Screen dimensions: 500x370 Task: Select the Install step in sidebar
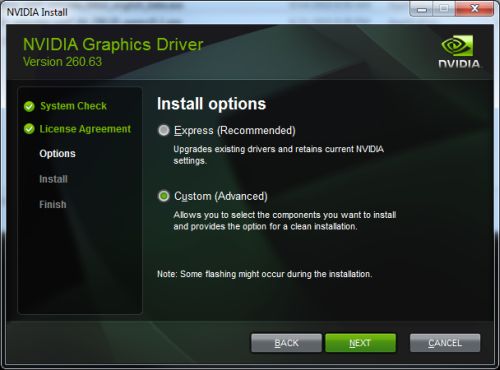tap(53, 179)
